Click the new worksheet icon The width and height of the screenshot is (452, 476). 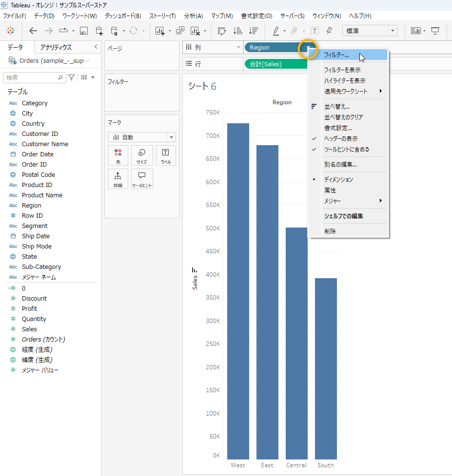pyautogui.click(x=160, y=31)
